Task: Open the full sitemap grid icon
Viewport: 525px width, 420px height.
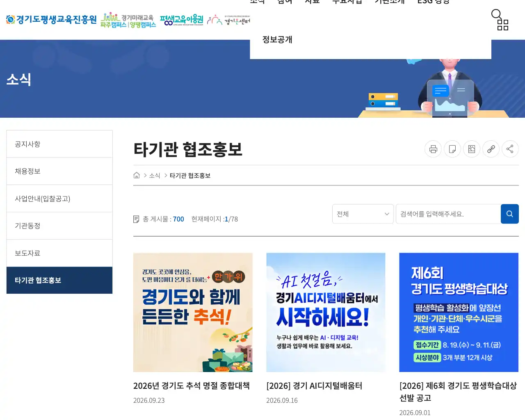Action: coord(503,25)
